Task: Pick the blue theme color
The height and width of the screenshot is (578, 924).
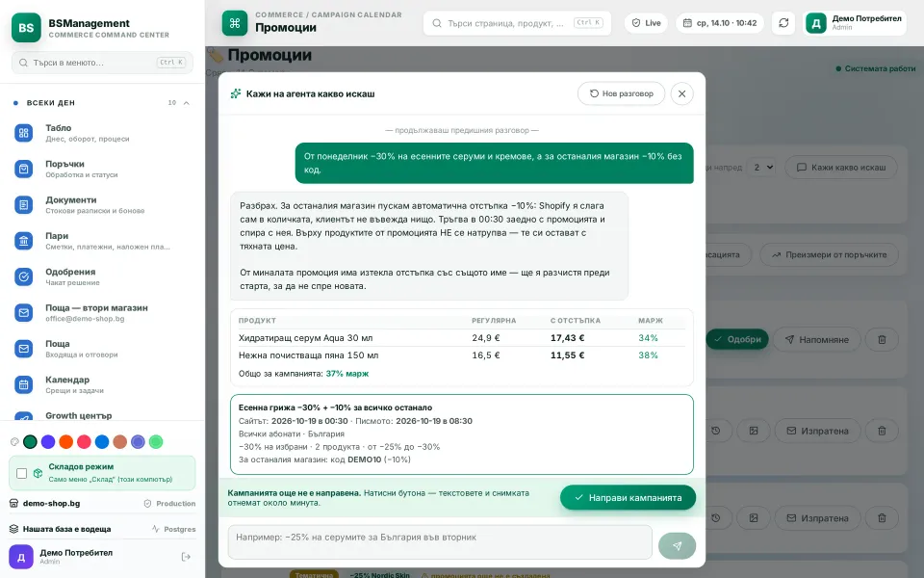Action: pos(102,442)
